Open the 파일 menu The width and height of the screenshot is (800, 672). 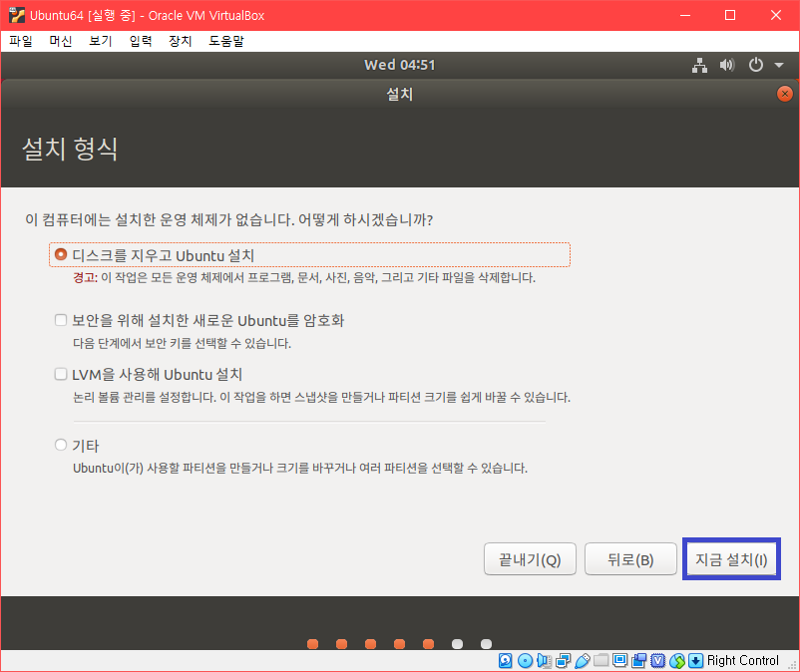[21, 41]
